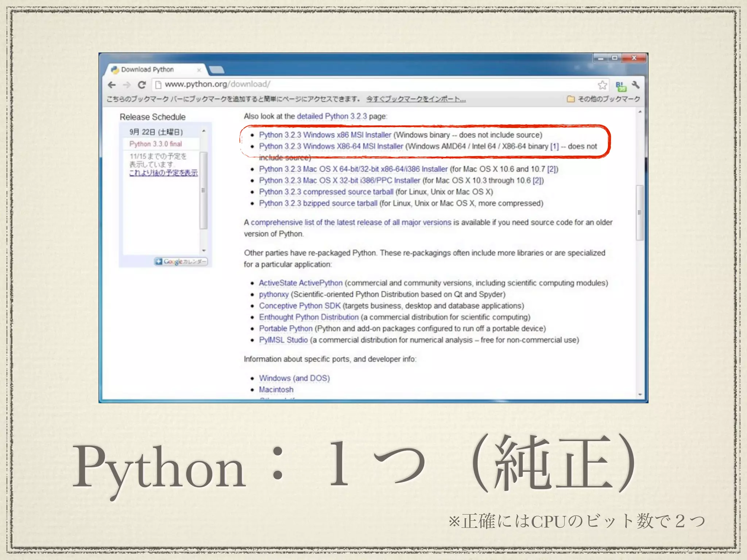Click the 今すぐブックマークをインポート link
The height and width of the screenshot is (560, 747).
[416, 99]
